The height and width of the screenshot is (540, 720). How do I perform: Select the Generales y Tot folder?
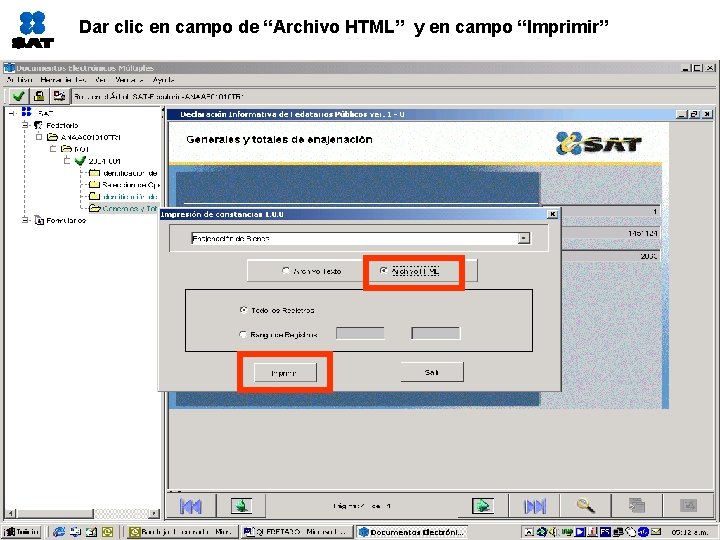(124, 208)
